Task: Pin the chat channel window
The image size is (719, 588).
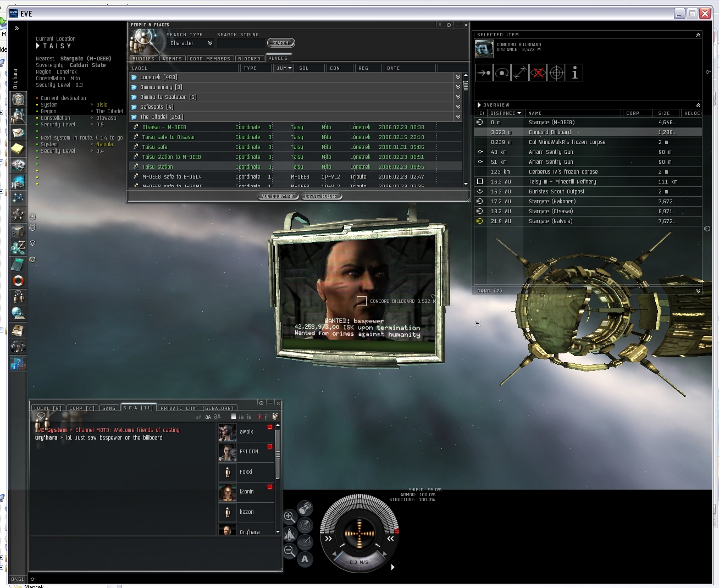Action: (x=261, y=403)
